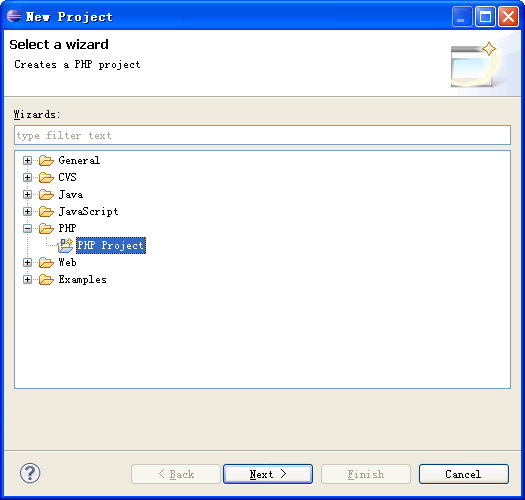Select the Examples category label
This screenshot has height=500, width=525.
[x=82, y=280]
